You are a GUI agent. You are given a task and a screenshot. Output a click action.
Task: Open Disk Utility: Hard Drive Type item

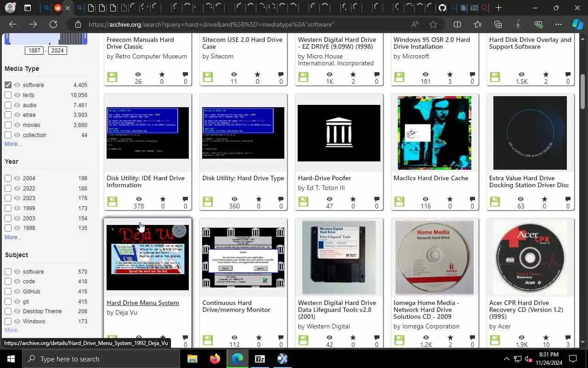coord(243,178)
